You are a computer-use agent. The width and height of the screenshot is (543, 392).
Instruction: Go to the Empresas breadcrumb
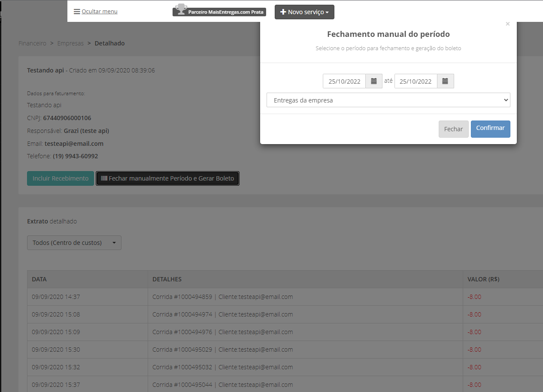point(70,43)
